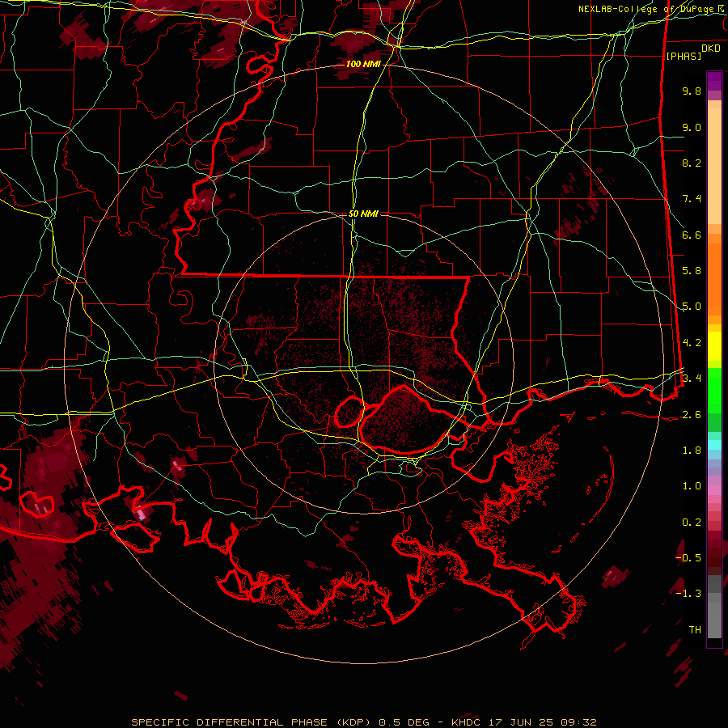
Task: Pick the purple segment atop the color bar
Action: (x=714, y=81)
